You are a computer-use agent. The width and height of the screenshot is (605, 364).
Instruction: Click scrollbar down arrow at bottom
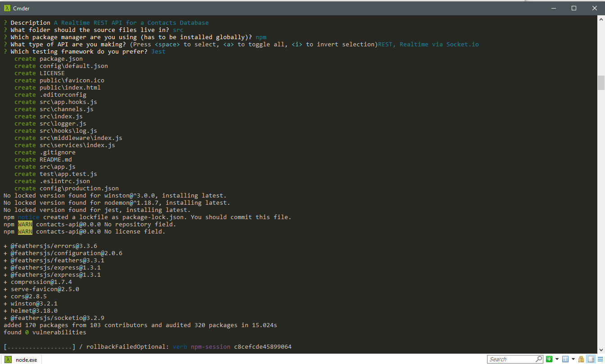click(x=601, y=349)
